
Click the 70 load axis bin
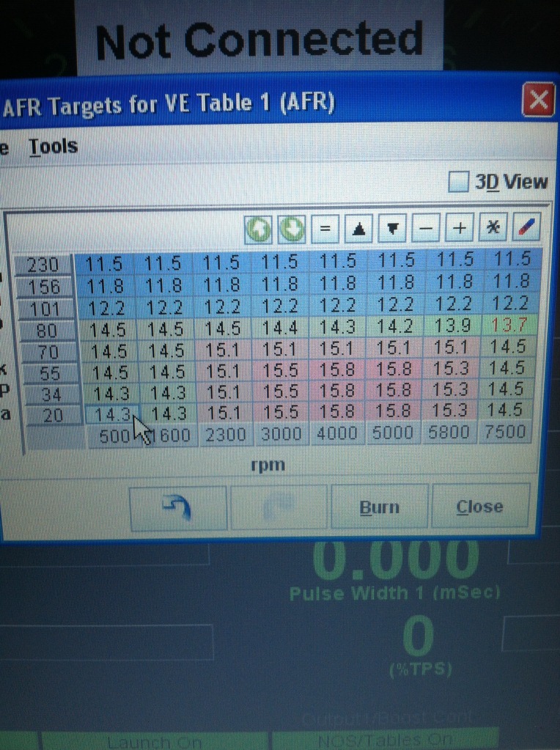[48, 353]
